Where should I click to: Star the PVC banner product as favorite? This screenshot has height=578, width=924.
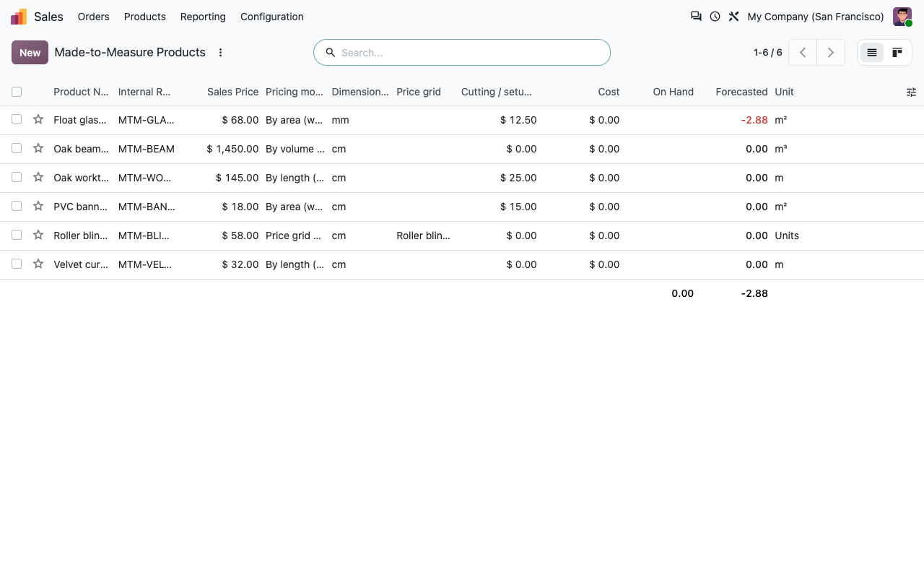[38, 206]
